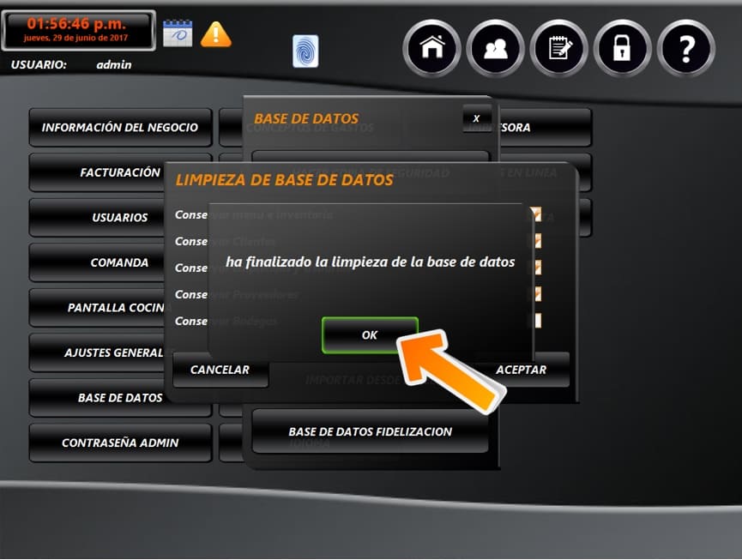This screenshot has width=742, height=560.
Task: Open the notes/report icon
Action: 558,49
